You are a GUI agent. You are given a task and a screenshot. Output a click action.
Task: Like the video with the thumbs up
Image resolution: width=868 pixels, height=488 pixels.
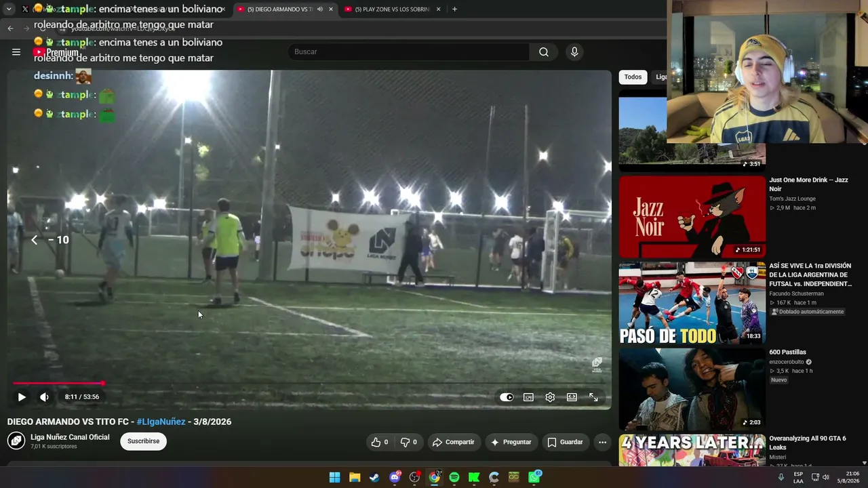tap(380, 442)
